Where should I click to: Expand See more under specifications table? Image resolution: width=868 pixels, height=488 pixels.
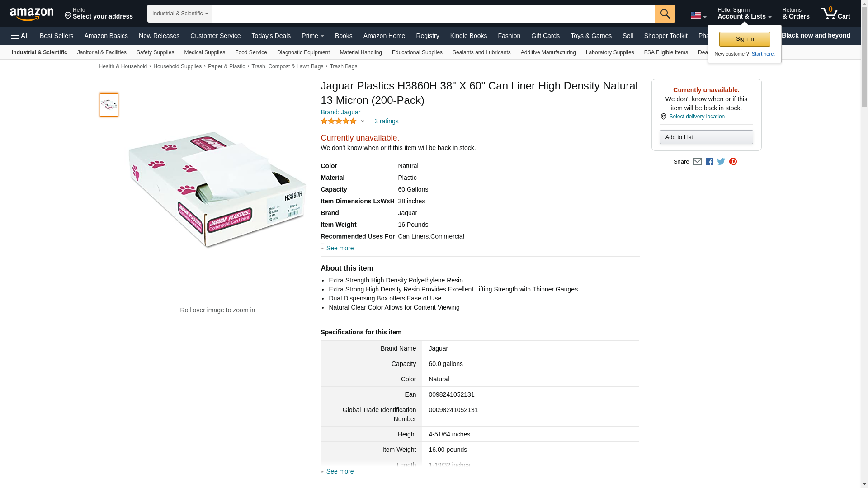[340, 471]
